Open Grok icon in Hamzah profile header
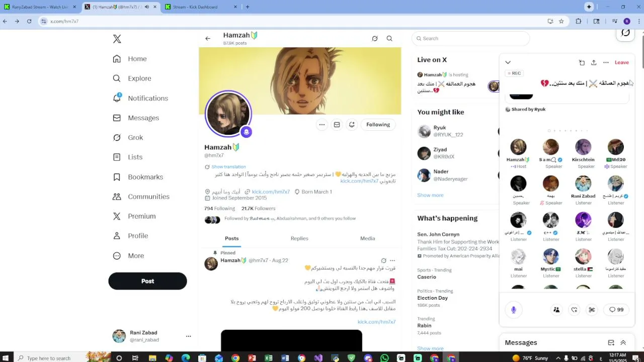644x362 pixels. pyautogui.click(x=375, y=38)
